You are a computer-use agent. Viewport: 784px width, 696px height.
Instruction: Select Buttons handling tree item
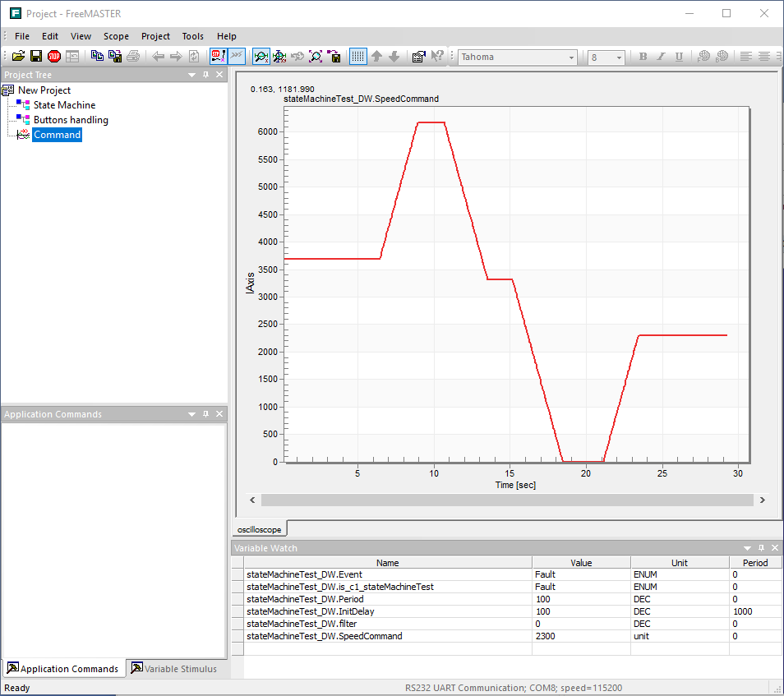71,121
